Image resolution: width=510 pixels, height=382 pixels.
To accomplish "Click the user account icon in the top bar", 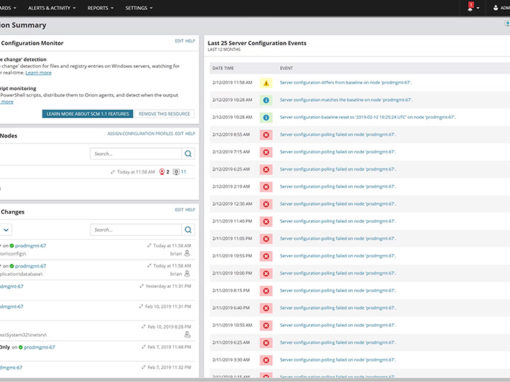I will coord(496,8).
